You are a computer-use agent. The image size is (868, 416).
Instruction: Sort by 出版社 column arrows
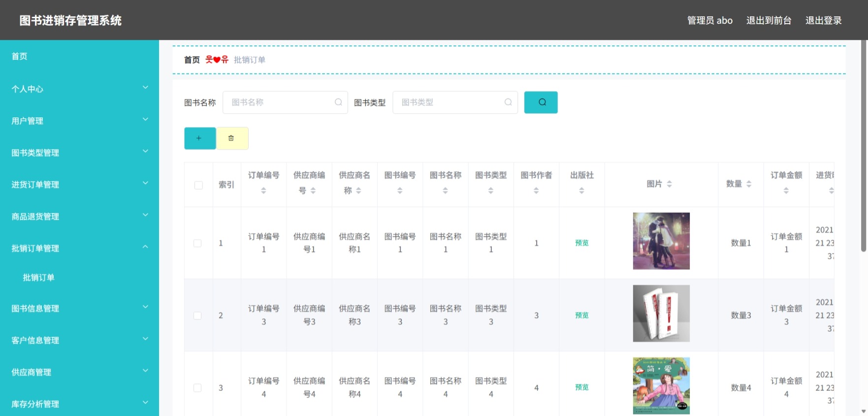pos(581,190)
